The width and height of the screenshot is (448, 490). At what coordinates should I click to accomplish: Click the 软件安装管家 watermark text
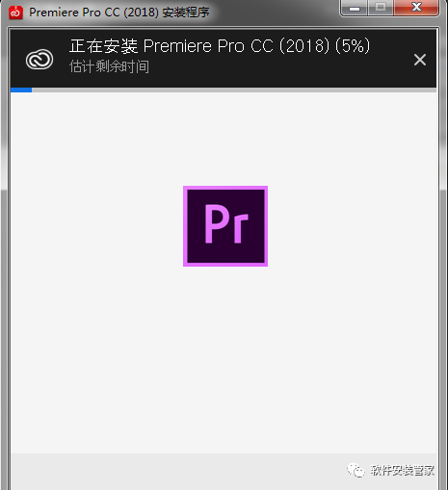pos(402,471)
